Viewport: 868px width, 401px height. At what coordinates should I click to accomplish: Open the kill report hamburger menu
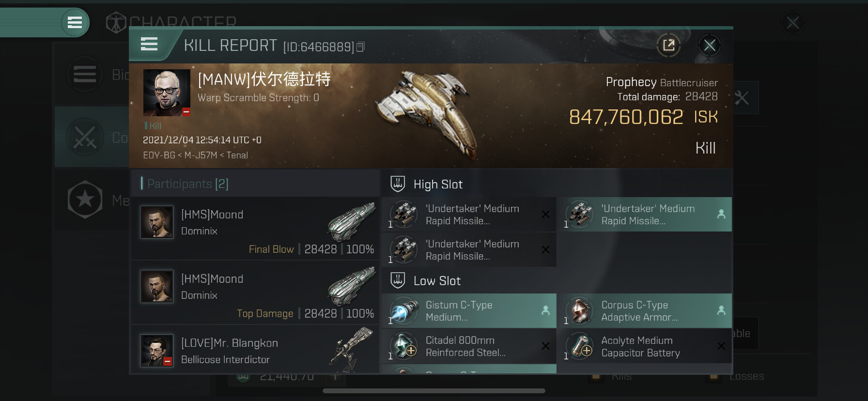149,45
